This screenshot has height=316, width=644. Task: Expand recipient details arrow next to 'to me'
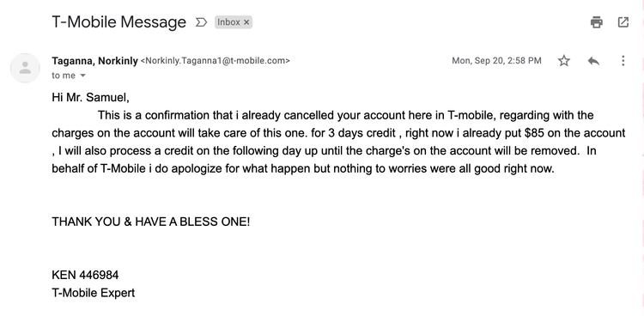click(82, 76)
